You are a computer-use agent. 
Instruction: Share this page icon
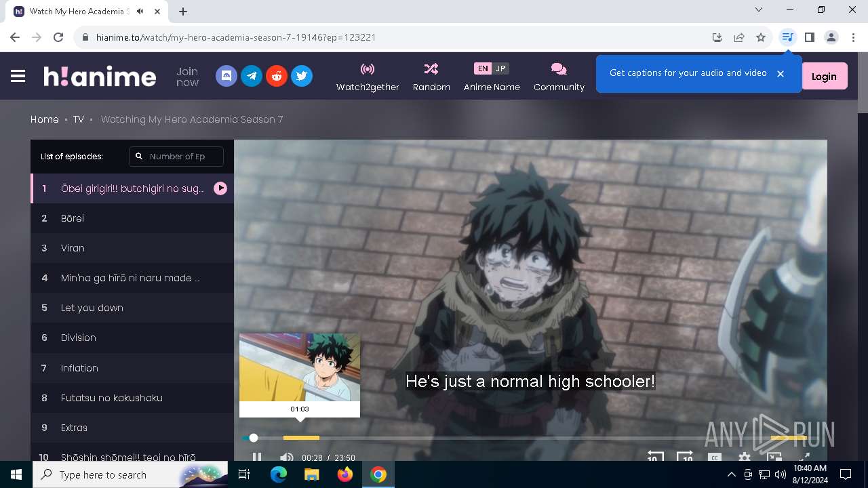click(739, 37)
